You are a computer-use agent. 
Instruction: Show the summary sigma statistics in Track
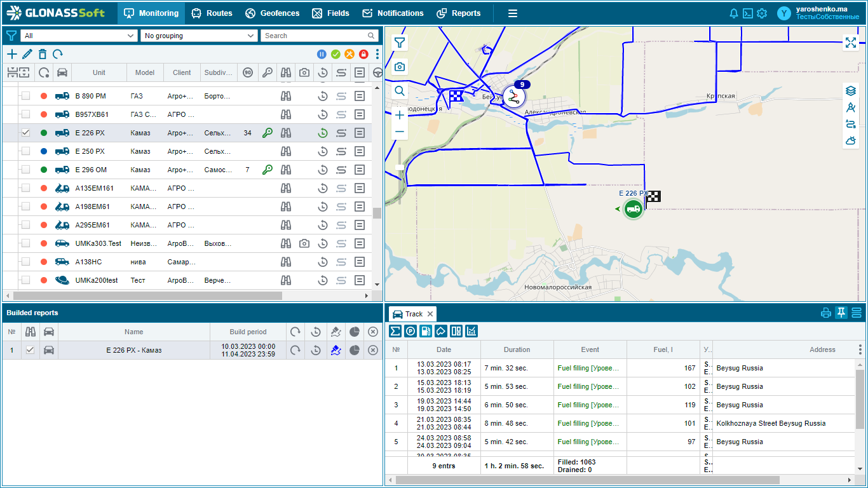pos(395,331)
